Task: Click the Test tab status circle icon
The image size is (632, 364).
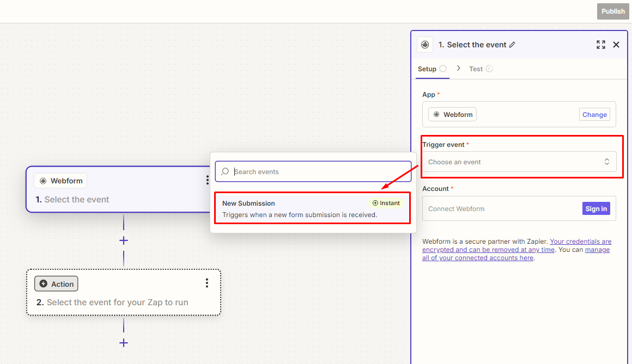Action: (x=489, y=69)
